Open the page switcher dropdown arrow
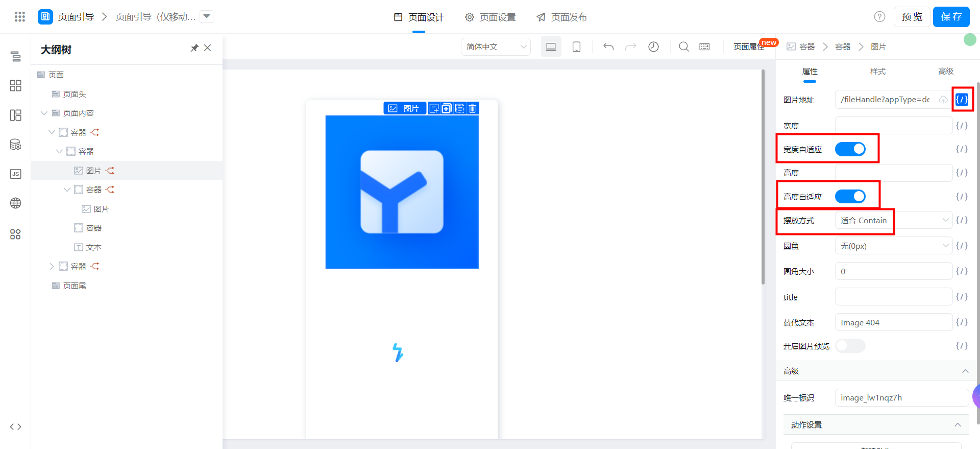Viewport: 980px width, 449px height. click(207, 16)
